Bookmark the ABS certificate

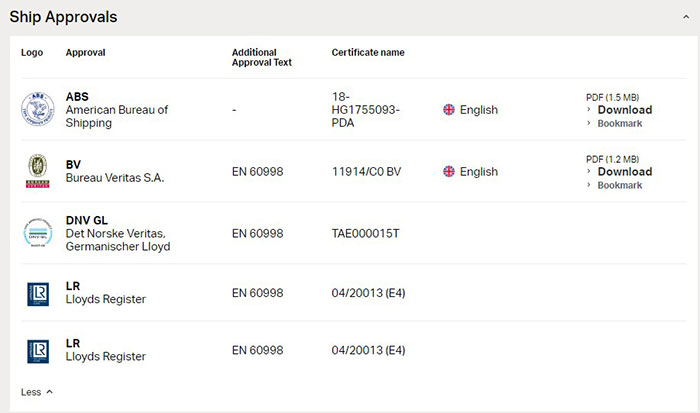click(x=620, y=124)
